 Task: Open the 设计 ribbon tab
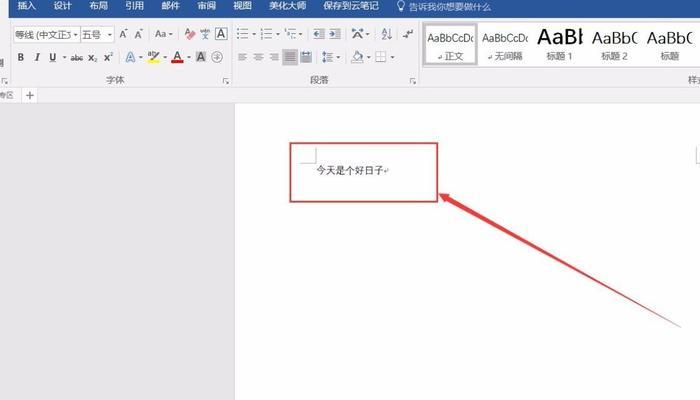(62, 6)
